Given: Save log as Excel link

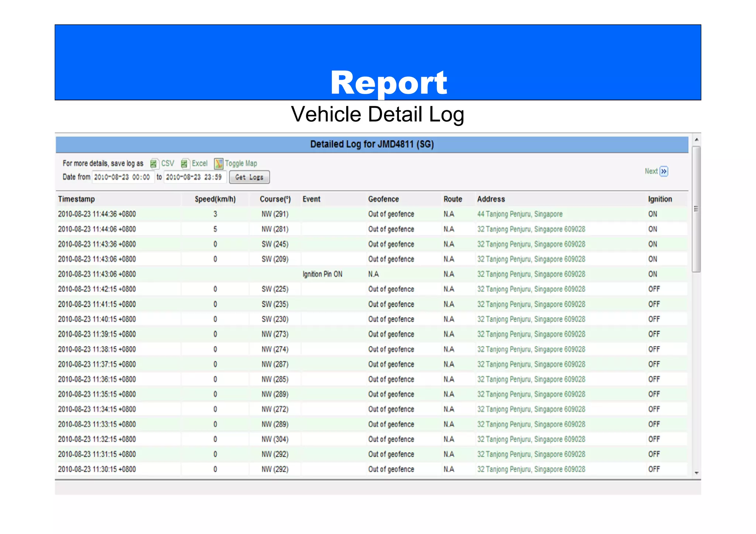Looking at the screenshot, I should [200, 163].
